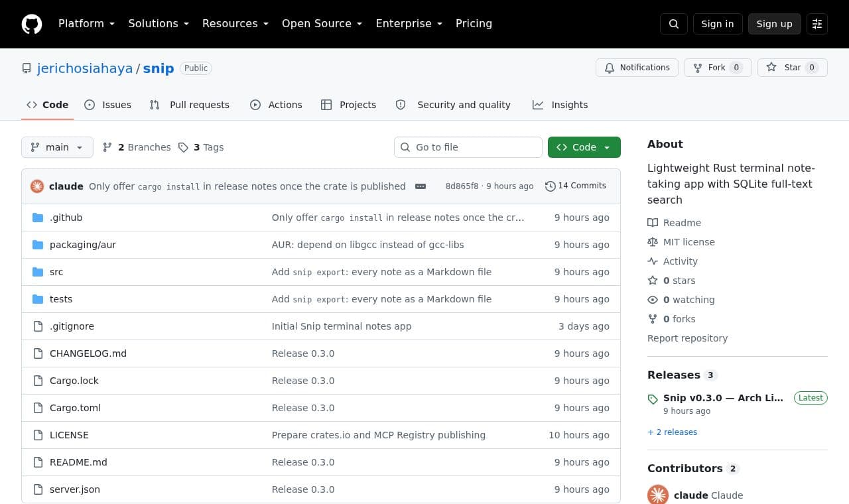Screen dimensions: 849x504
Task: Open the search magnifier icon button
Action: [674, 24]
